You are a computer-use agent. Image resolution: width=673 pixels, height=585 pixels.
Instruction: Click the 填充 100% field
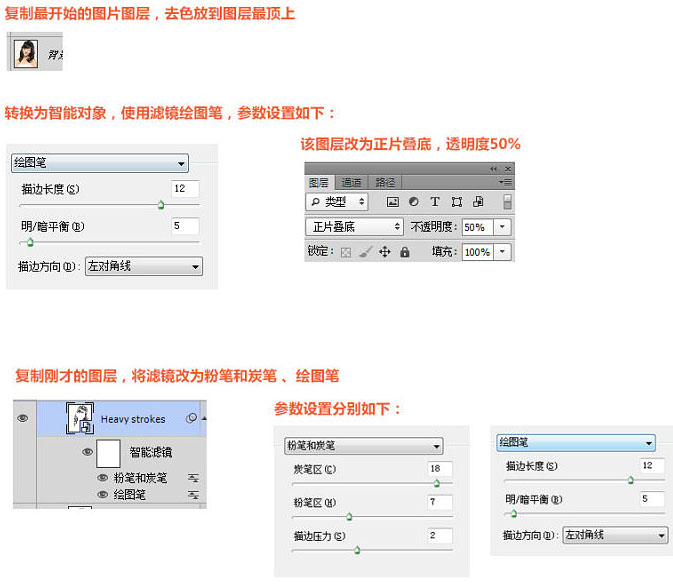coord(477,252)
